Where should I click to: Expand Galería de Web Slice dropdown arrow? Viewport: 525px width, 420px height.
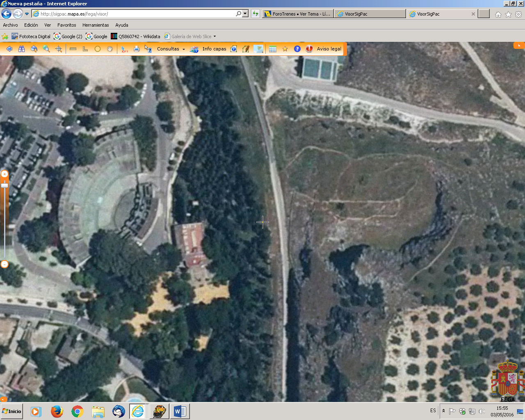215,37
